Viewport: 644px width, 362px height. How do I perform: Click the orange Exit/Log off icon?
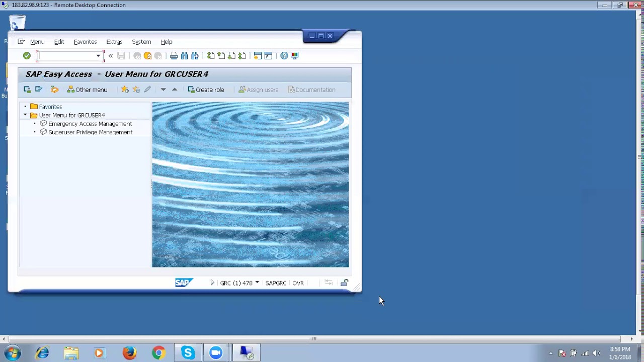[x=147, y=56]
